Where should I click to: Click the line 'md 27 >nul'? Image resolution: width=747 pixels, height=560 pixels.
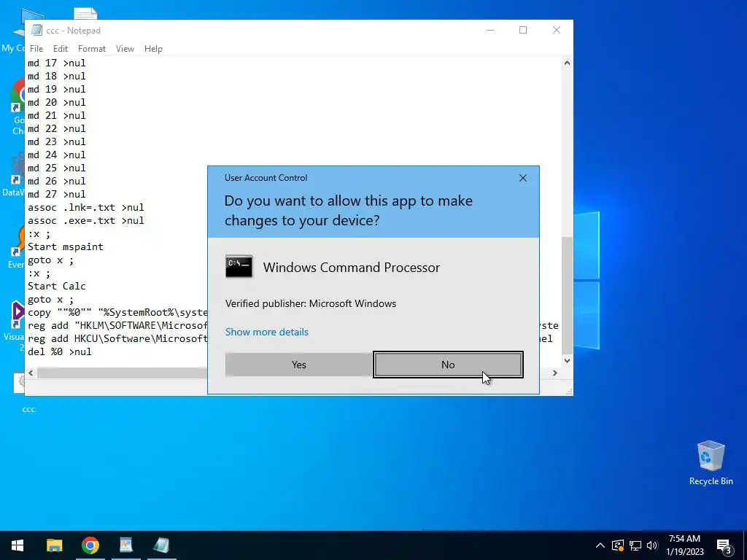57,194
